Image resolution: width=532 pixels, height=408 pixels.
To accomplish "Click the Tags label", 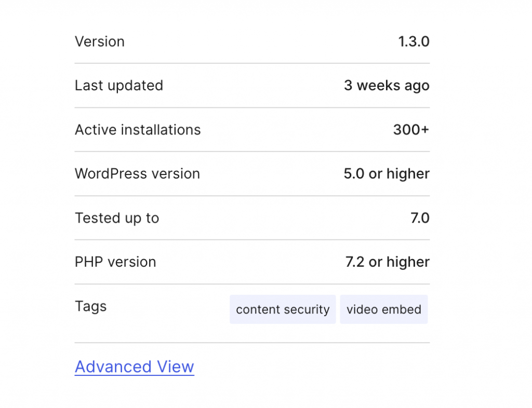I will click(x=90, y=306).
